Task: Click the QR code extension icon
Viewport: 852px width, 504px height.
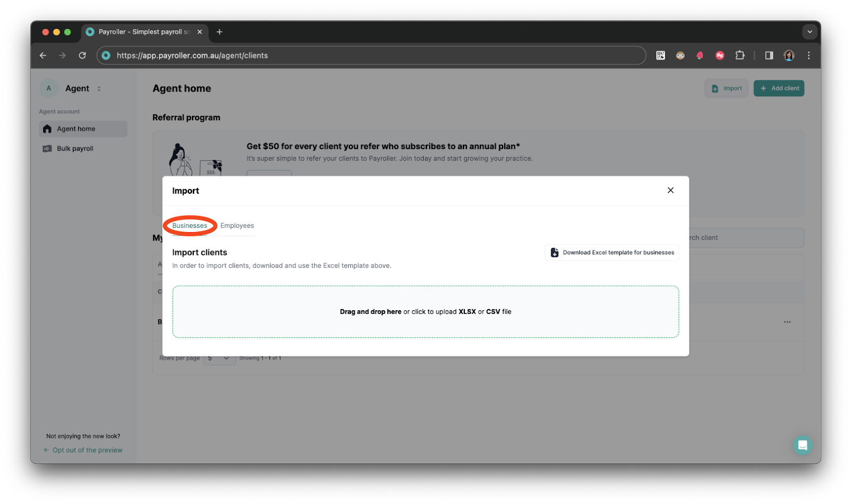Action: coord(660,55)
